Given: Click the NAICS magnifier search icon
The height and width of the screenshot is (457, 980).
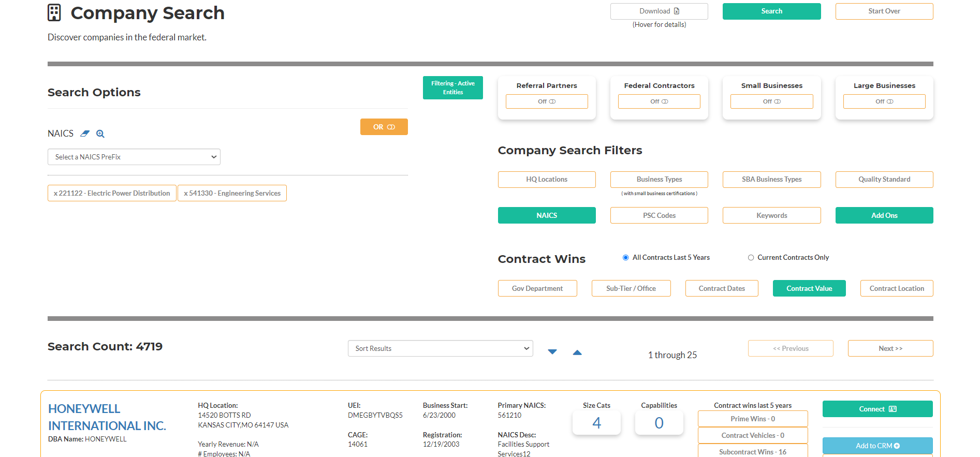Looking at the screenshot, I should [100, 134].
